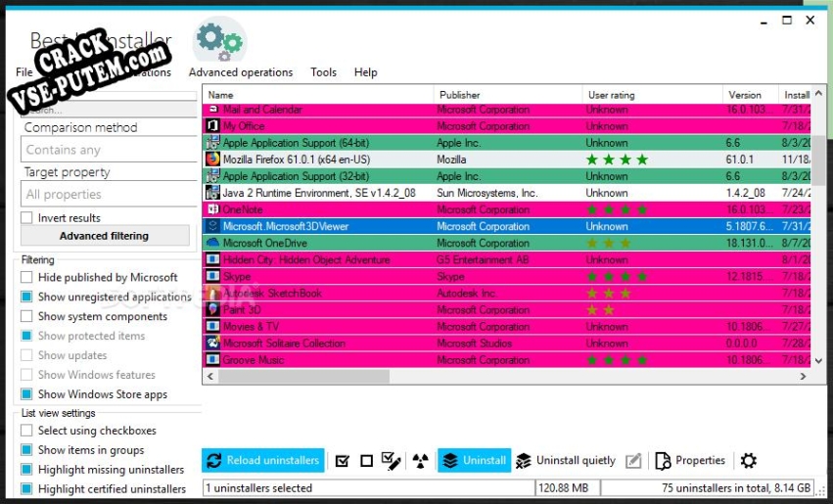833x504 pixels.
Task: Click the Movies & TV icon
Action: point(212,326)
